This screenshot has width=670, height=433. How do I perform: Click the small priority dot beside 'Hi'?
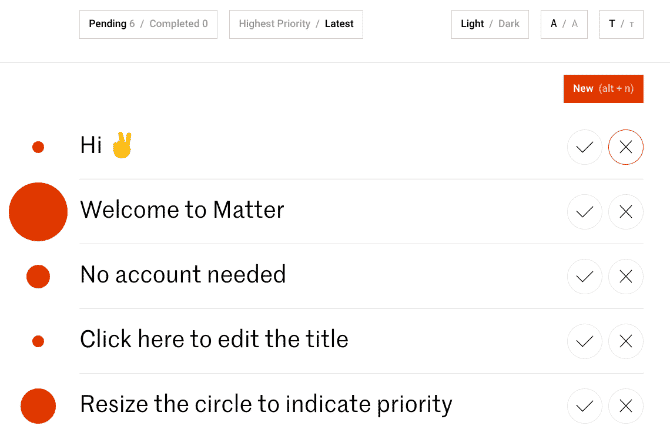pos(38,147)
